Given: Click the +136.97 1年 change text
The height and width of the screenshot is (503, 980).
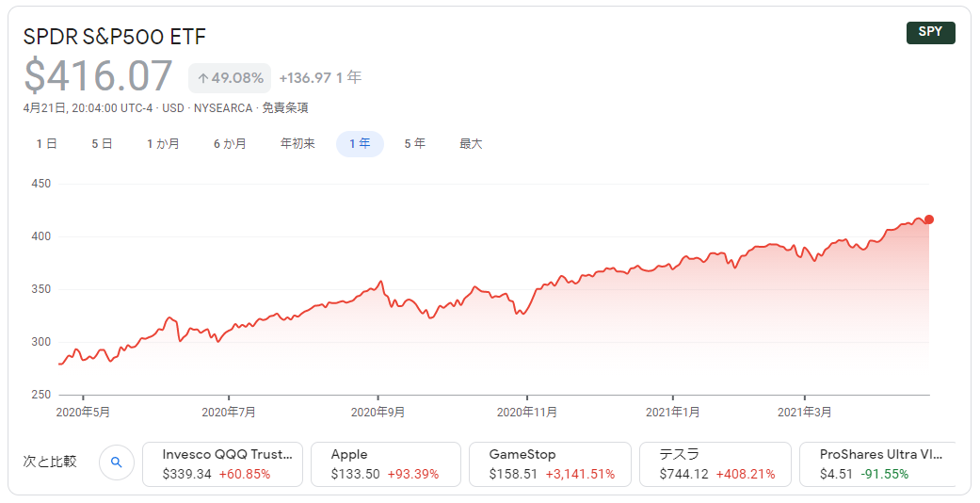Looking at the screenshot, I should tap(321, 77).
